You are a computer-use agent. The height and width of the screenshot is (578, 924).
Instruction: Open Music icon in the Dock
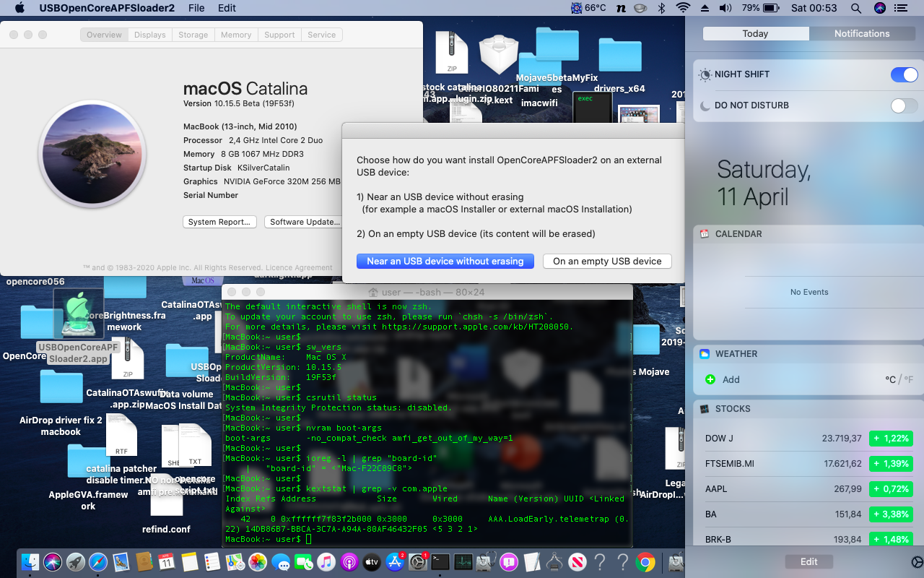point(326,561)
